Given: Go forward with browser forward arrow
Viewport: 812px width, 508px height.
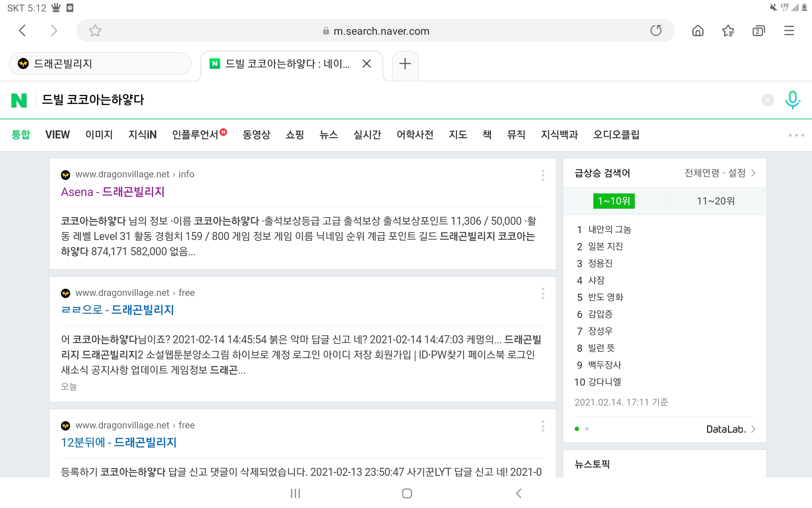Looking at the screenshot, I should click(53, 30).
